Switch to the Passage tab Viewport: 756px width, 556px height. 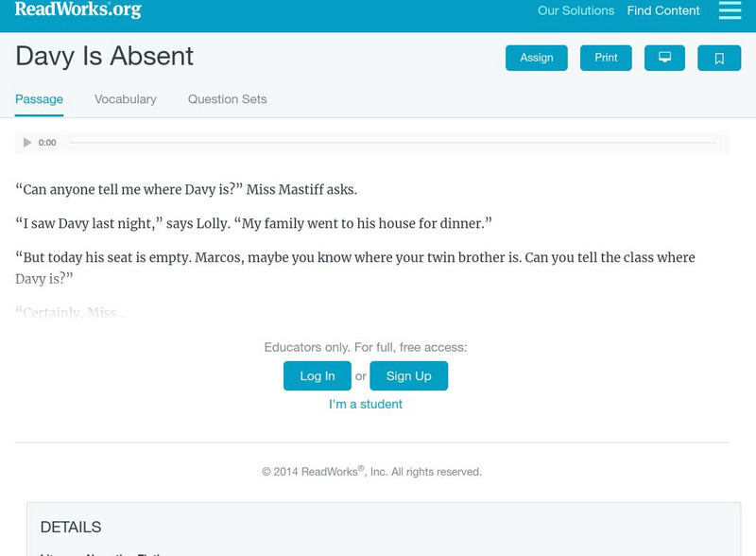[39, 99]
